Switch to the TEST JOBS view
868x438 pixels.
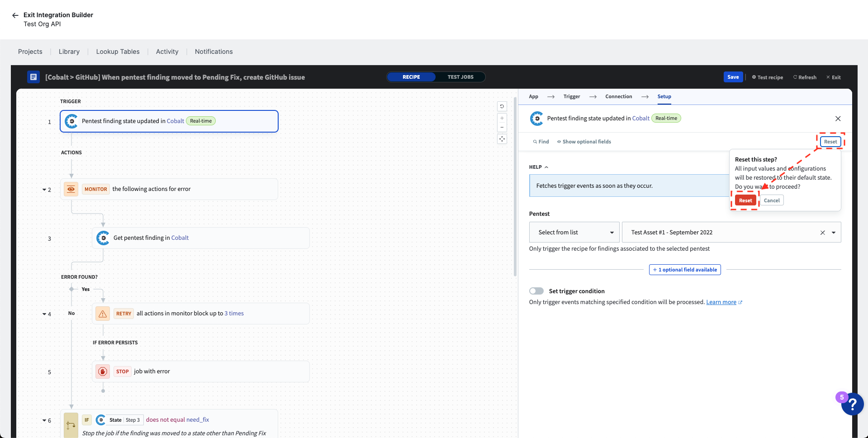pyautogui.click(x=460, y=77)
